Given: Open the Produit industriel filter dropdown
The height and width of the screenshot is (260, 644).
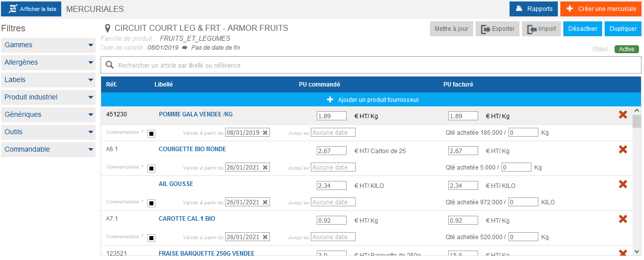Looking at the screenshot, I should [x=48, y=97].
